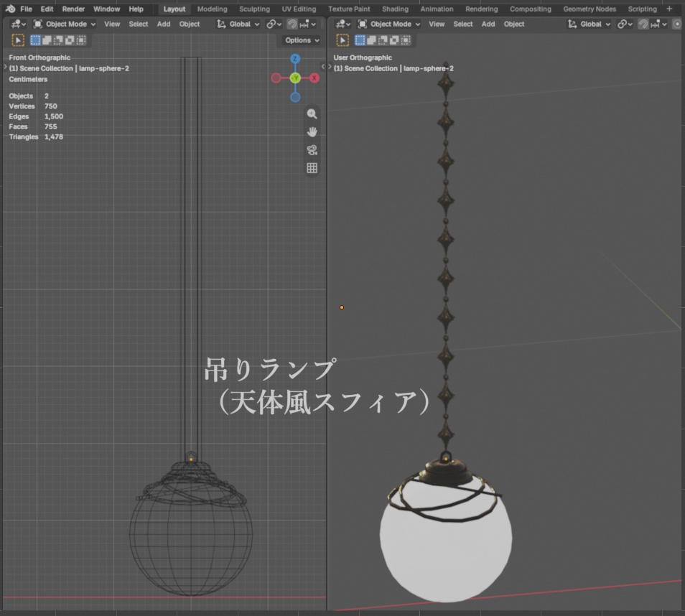The height and width of the screenshot is (616, 685).
Task: Click the negative X axis circle on the gizmo
Action: [x=276, y=78]
